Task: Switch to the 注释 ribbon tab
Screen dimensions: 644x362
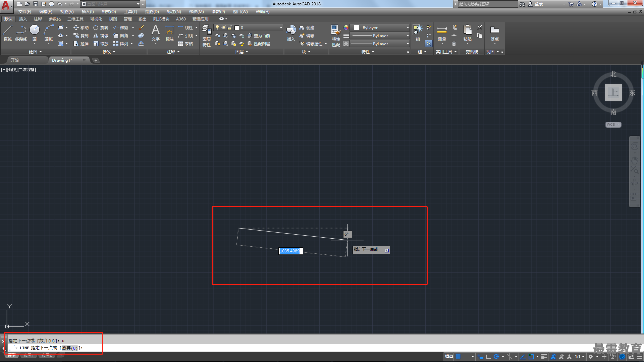Action: click(38, 19)
